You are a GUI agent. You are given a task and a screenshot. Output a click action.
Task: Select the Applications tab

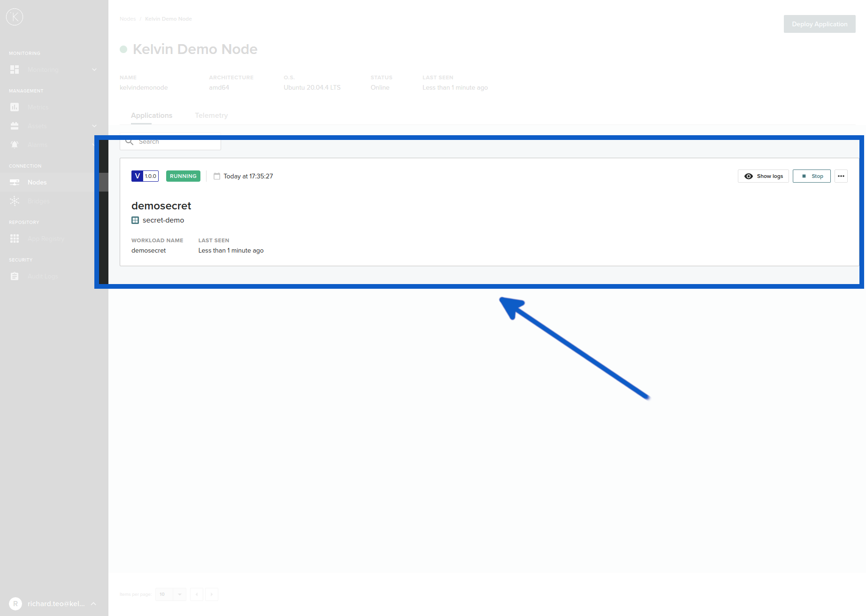[152, 115]
